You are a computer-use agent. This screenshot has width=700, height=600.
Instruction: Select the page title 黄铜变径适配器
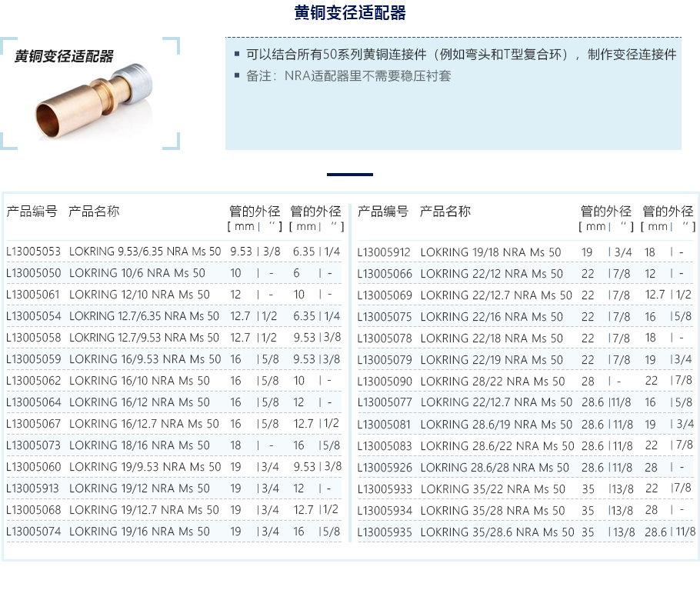(350, 12)
